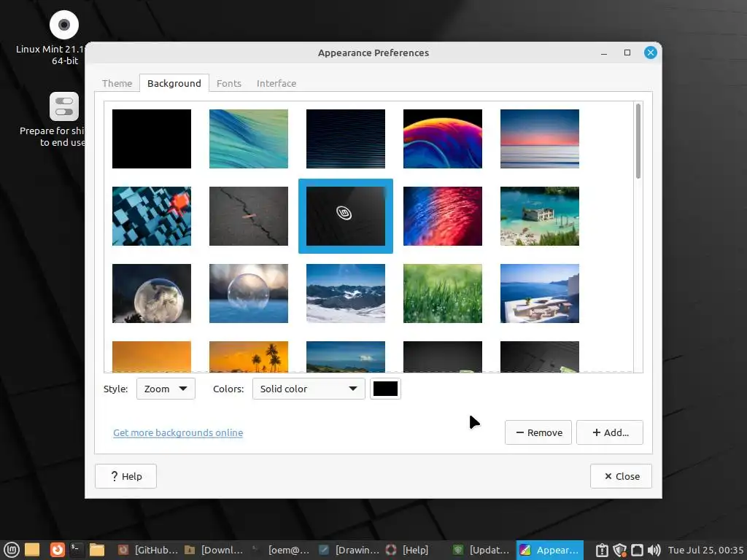Select the frozen bubble on dark wallpaper
Viewport: 747px width, 560px height.
152,293
